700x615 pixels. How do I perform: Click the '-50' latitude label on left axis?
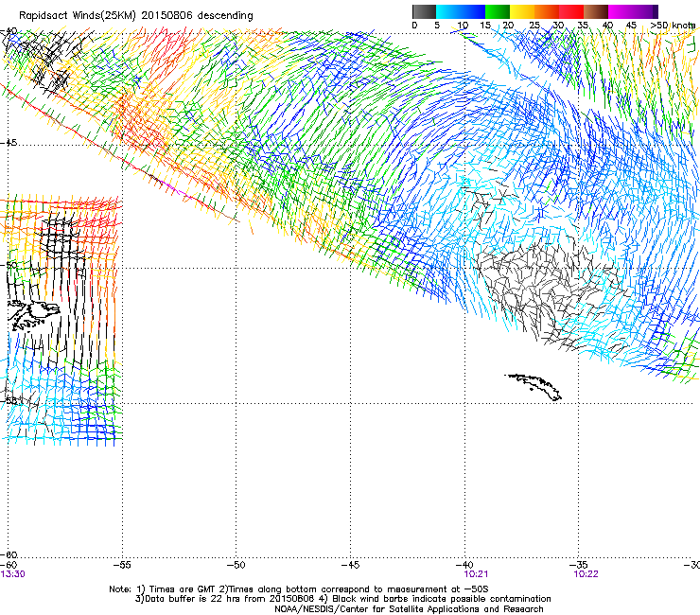click(9, 265)
